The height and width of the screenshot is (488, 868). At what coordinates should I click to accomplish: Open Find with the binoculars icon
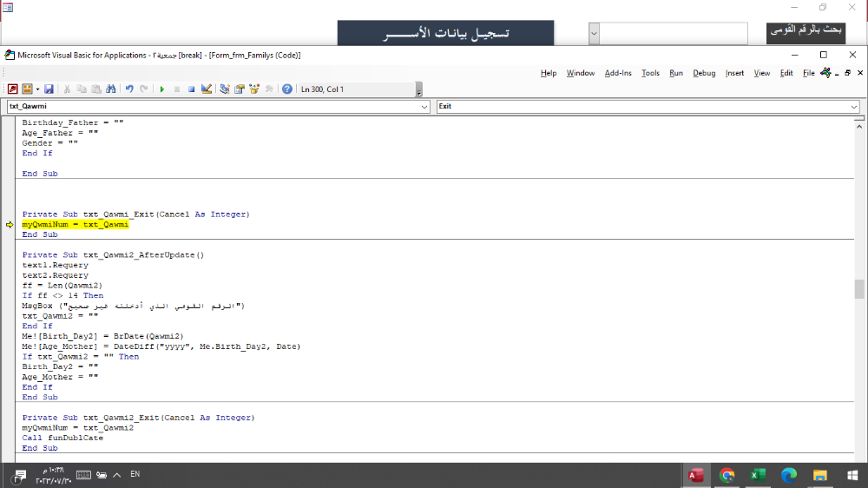[x=111, y=89]
